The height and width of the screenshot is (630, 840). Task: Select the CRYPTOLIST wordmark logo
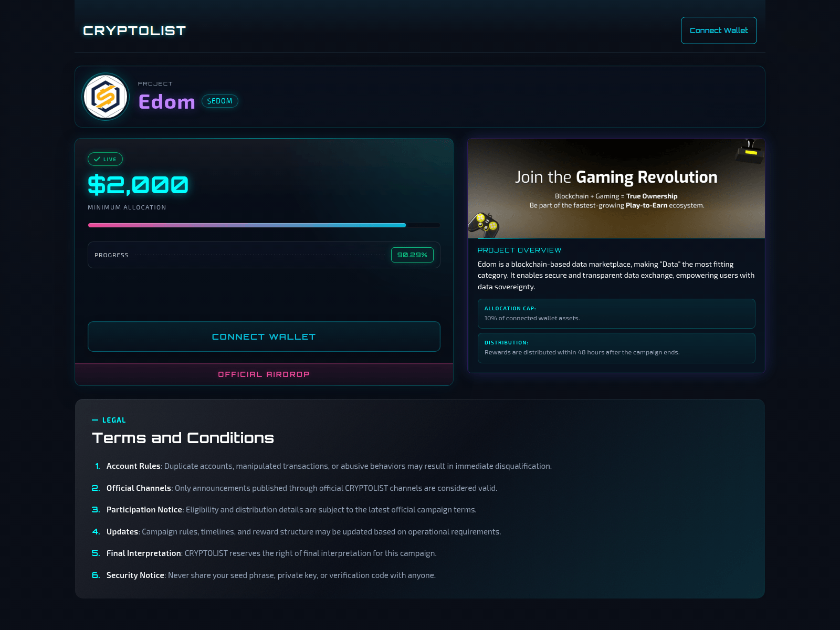[x=133, y=30]
